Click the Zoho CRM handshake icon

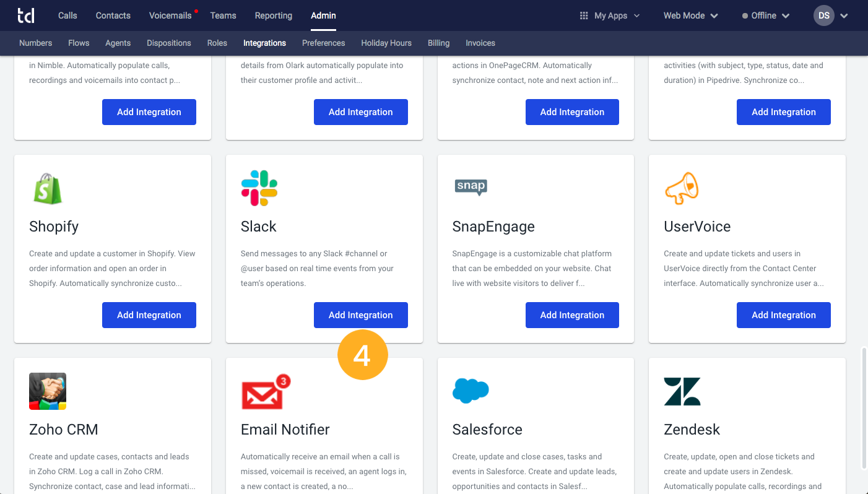pos(48,391)
